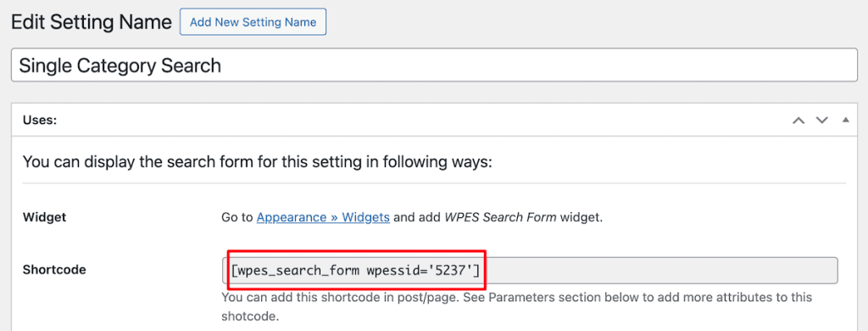868x331 pixels.
Task: Edit the Single Category Search title field
Action: pos(434,66)
